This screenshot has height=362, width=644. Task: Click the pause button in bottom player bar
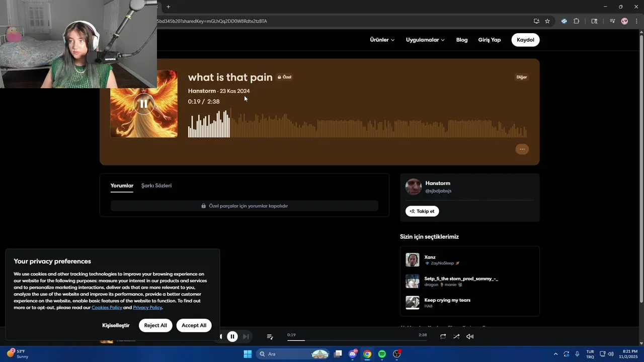tap(232, 336)
